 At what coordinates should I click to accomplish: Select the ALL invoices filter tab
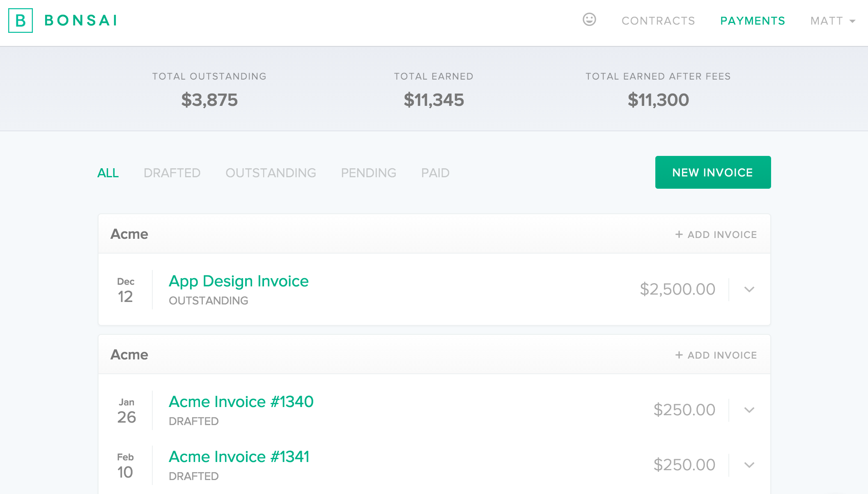click(x=108, y=173)
